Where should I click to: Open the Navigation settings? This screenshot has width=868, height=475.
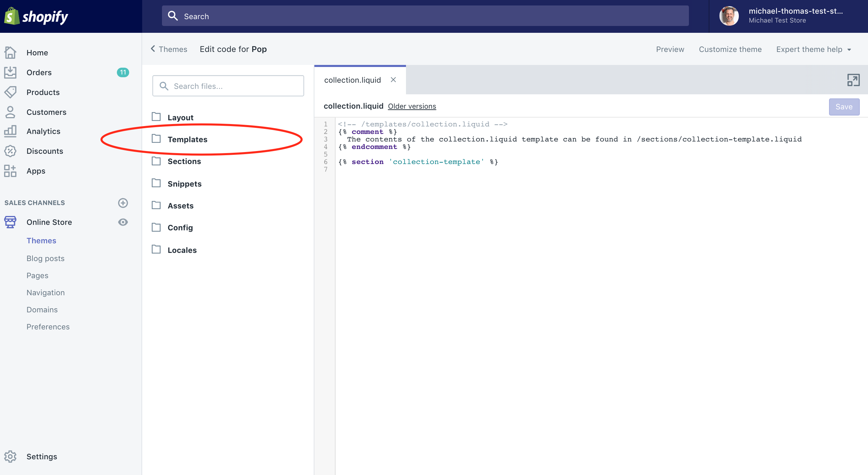(x=45, y=293)
